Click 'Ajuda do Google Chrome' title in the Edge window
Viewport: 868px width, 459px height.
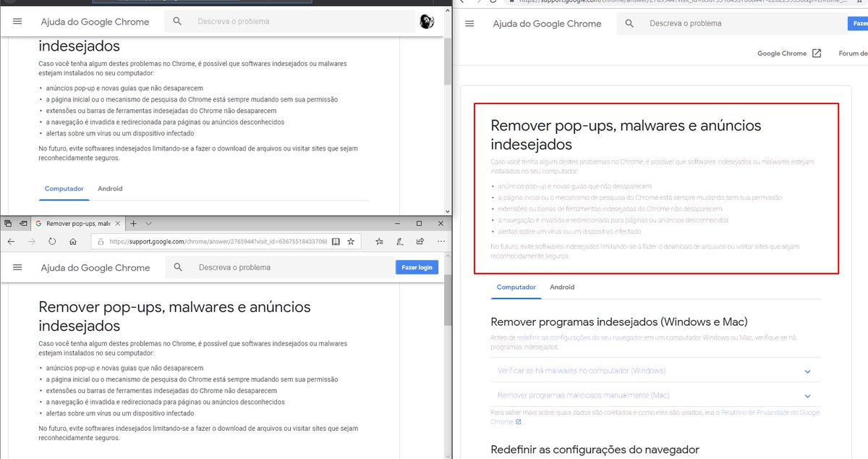click(95, 267)
